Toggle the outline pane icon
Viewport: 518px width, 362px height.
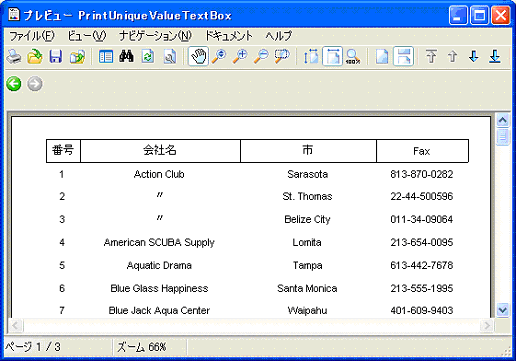coord(106,56)
